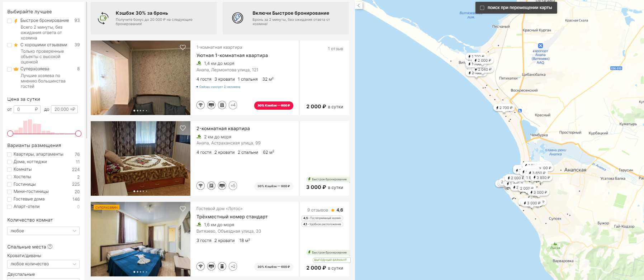Open the Кровати/диваны quantity dropdown
This screenshot has height=280, width=644.
[x=43, y=264]
